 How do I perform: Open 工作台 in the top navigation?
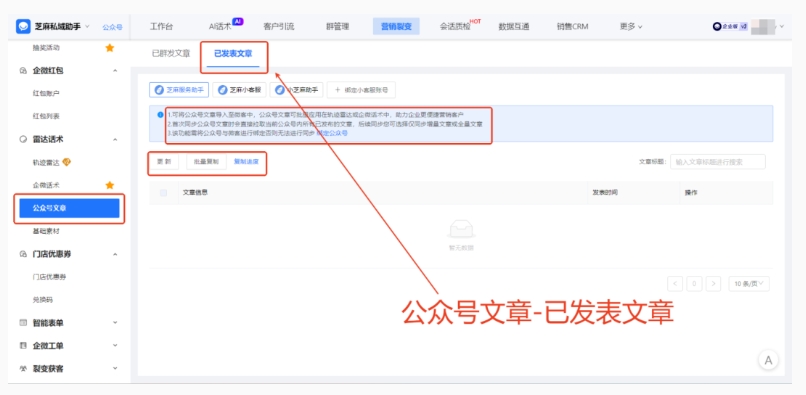161,27
